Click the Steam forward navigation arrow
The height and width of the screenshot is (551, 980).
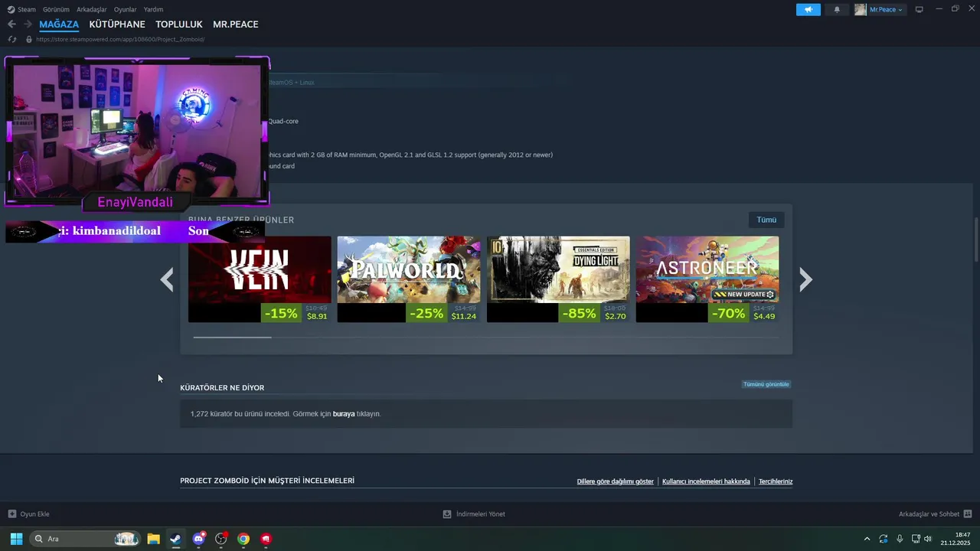pyautogui.click(x=28, y=24)
